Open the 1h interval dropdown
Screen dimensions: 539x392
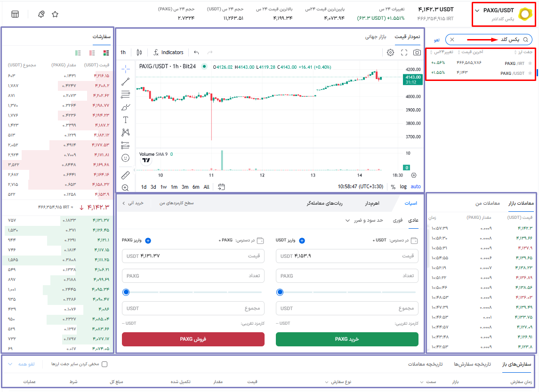123,52
